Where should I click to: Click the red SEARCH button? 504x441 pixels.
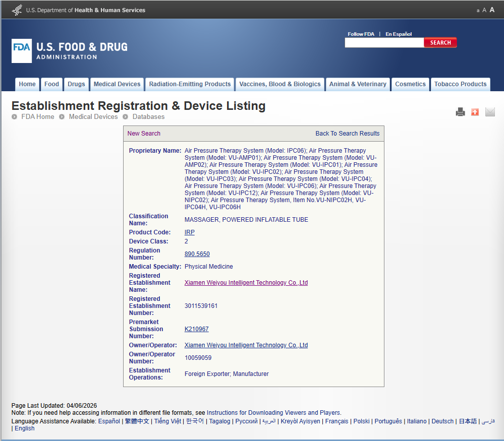pos(440,43)
